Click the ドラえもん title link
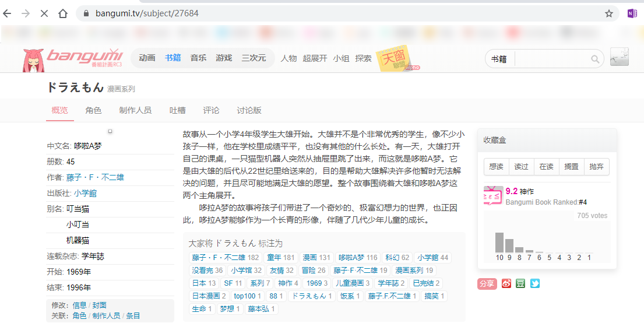The image size is (644, 330). click(x=75, y=87)
